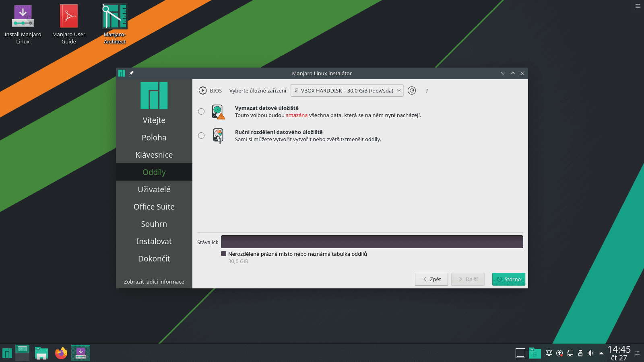Switch to the Klávesnice installer step
644x362 pixels.
(154, 154)
